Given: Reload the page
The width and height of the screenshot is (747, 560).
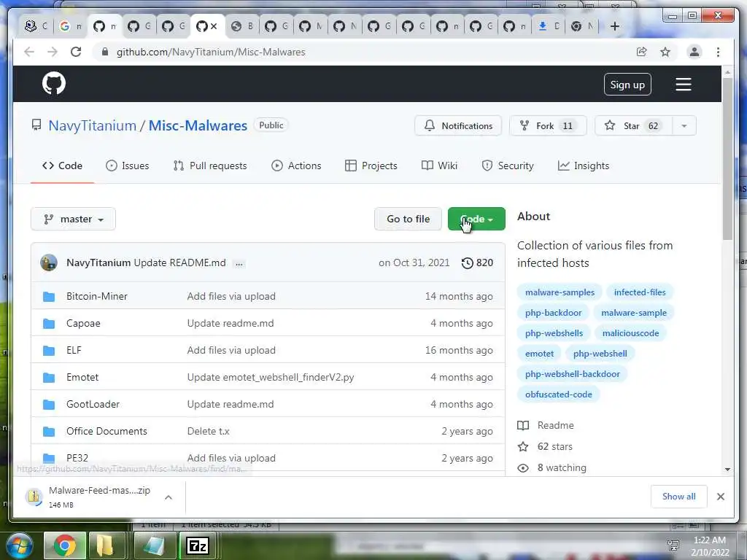Looking at the screenshot, I should coord(76,52).
